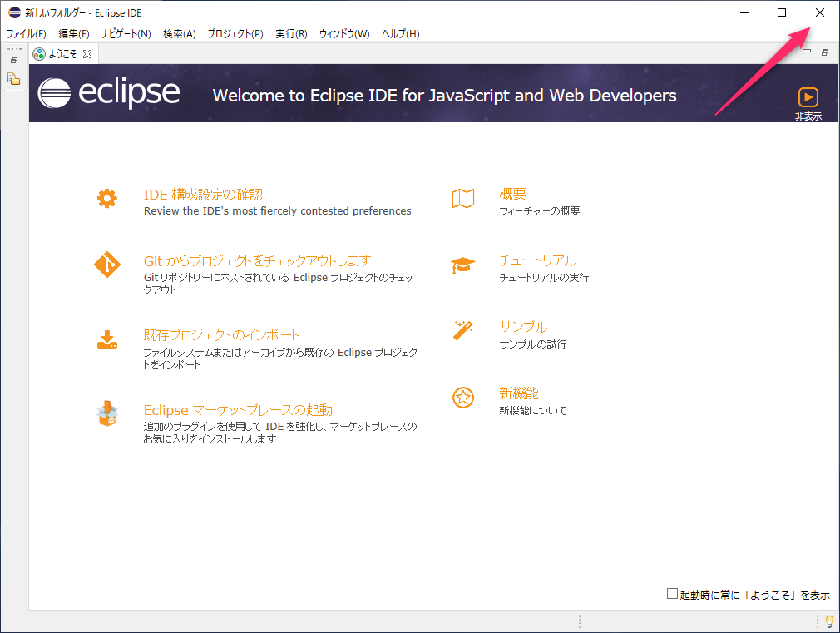Click 'フィーチャーの概要' description text
This screenshot has height=633, width=840.
click(540, 211)
